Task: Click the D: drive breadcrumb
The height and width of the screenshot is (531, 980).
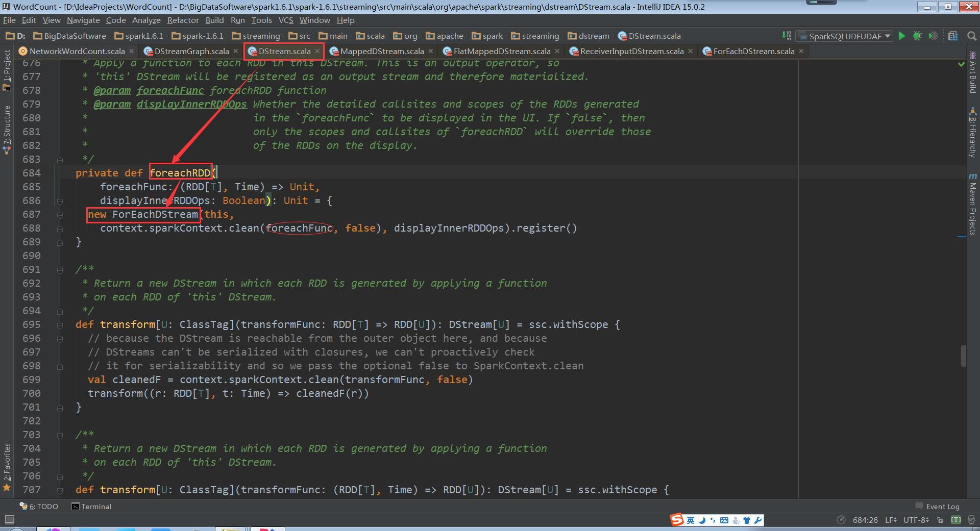Action: [15, 36]
